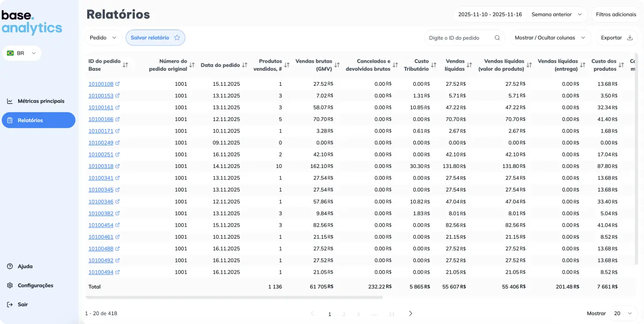This screenshot has height=324, width=644.
Task: Click the search magnifier icon in order ID field
Action: coord(497,38)
